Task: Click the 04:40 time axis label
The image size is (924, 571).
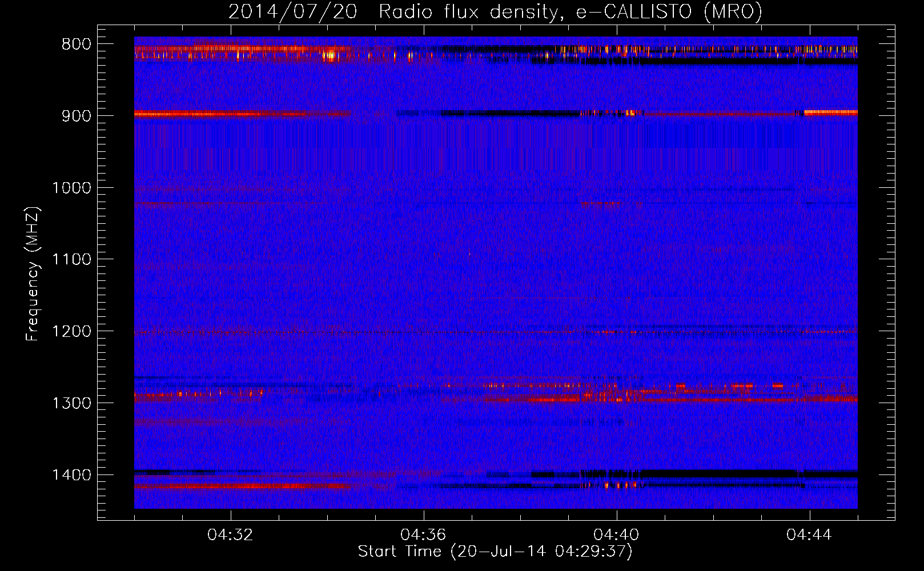Action: (617, 535)
